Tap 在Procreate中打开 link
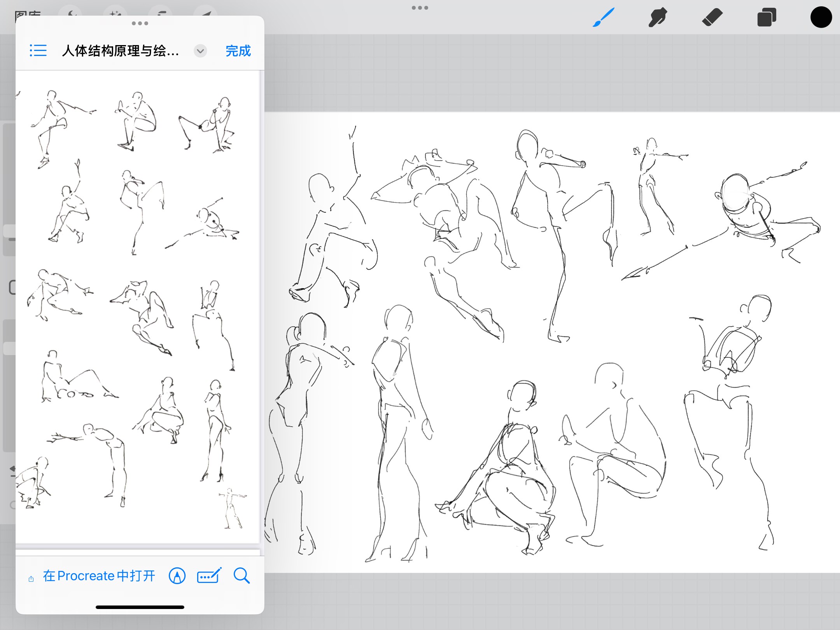Viewport: 840px width, 630px height. [x=99, y=576]
